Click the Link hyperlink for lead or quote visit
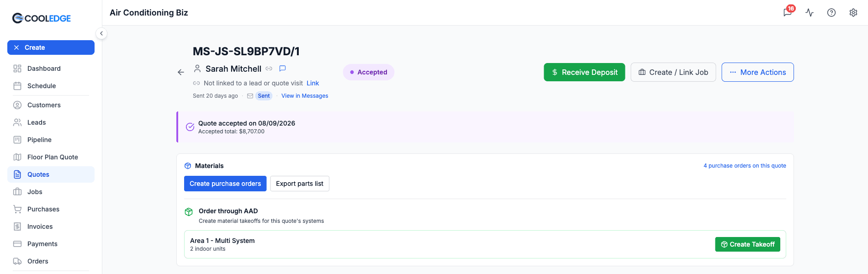This screenshot has height=274, width=868. (x=313, y=83)
